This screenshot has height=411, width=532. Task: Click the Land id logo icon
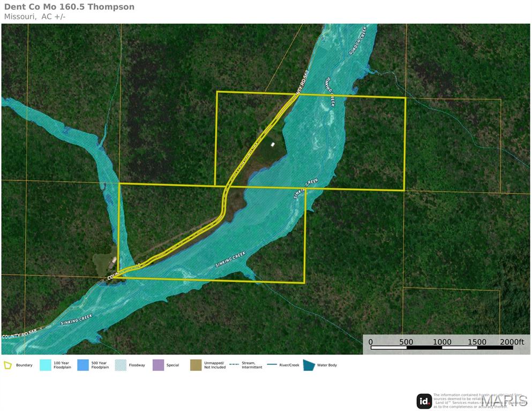pos(424,401)
